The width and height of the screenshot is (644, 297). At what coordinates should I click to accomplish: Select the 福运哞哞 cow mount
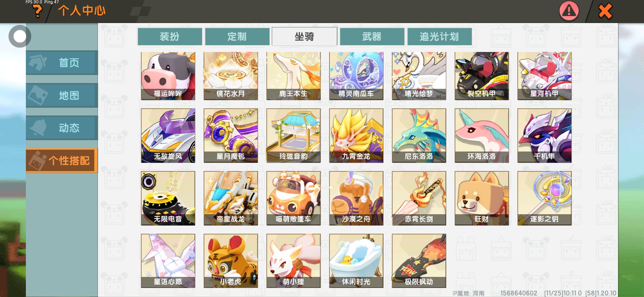click(168, 76)
